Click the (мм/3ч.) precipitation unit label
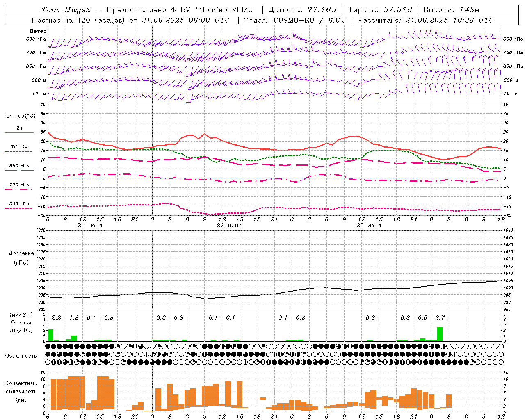 tap(21, 315)
